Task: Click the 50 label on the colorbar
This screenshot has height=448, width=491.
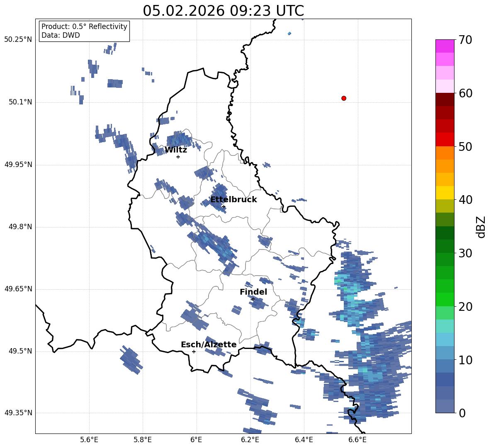Action: click(x=465, y=146)
